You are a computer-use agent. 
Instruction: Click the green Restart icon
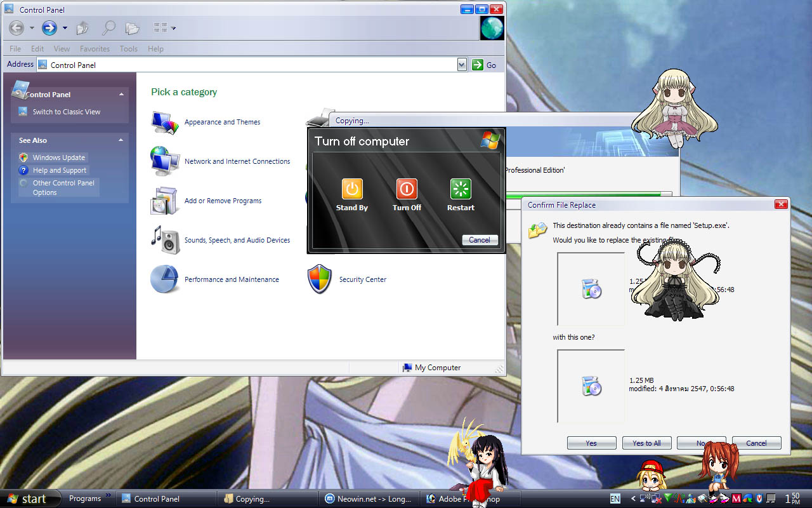click(461, 189)
